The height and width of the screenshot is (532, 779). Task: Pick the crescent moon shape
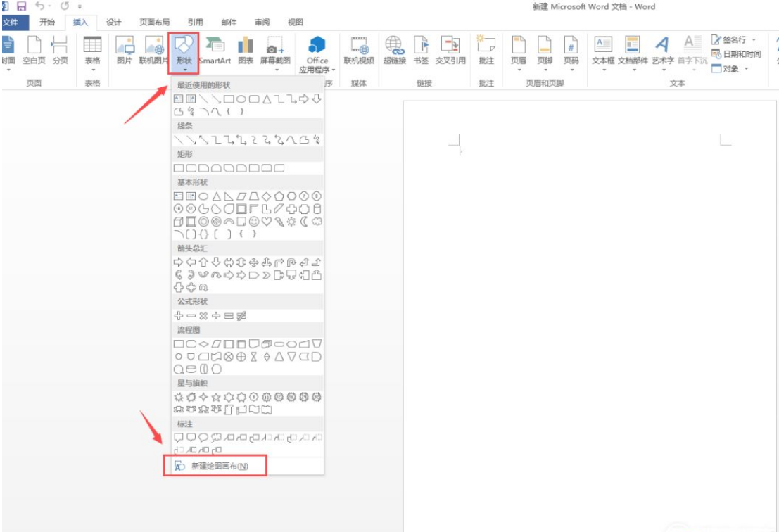pos(304,222)
